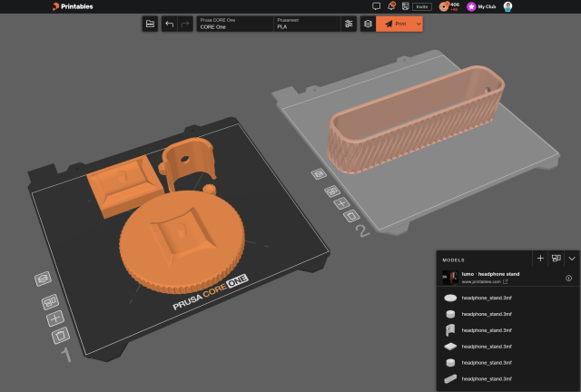Click the slice layers icon beside bed 2

tap(319, 174)
